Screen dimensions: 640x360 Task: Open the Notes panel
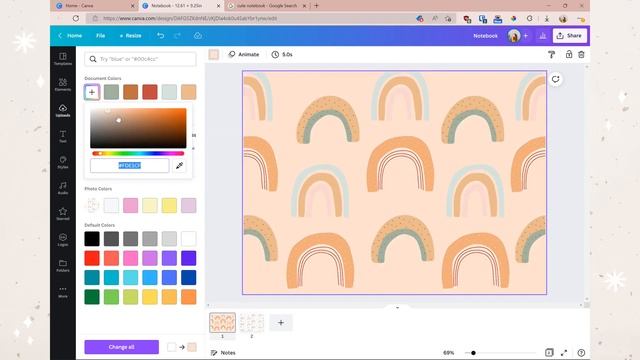tap(223, 353)
